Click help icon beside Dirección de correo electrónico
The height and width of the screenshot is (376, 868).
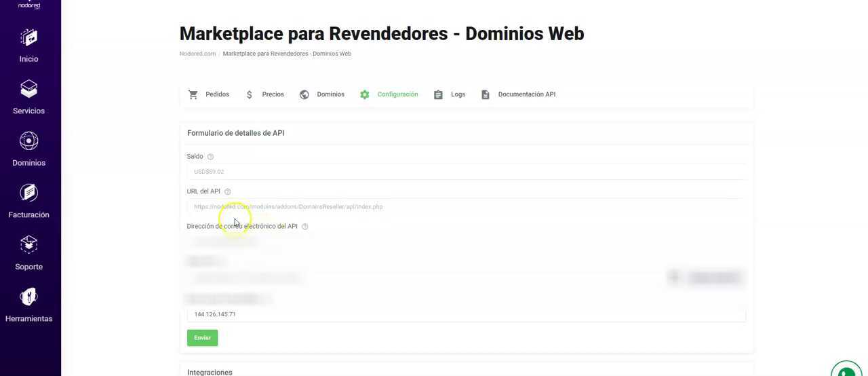click(304, 227)
